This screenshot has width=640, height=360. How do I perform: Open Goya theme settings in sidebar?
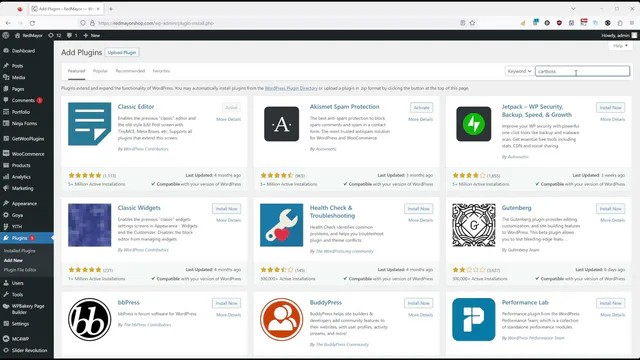[17, 215]
